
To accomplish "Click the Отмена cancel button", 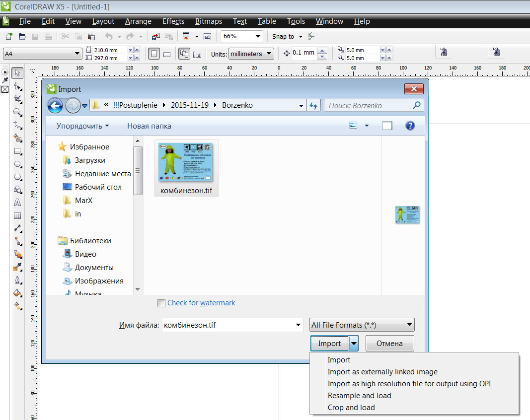I will 389,344.
